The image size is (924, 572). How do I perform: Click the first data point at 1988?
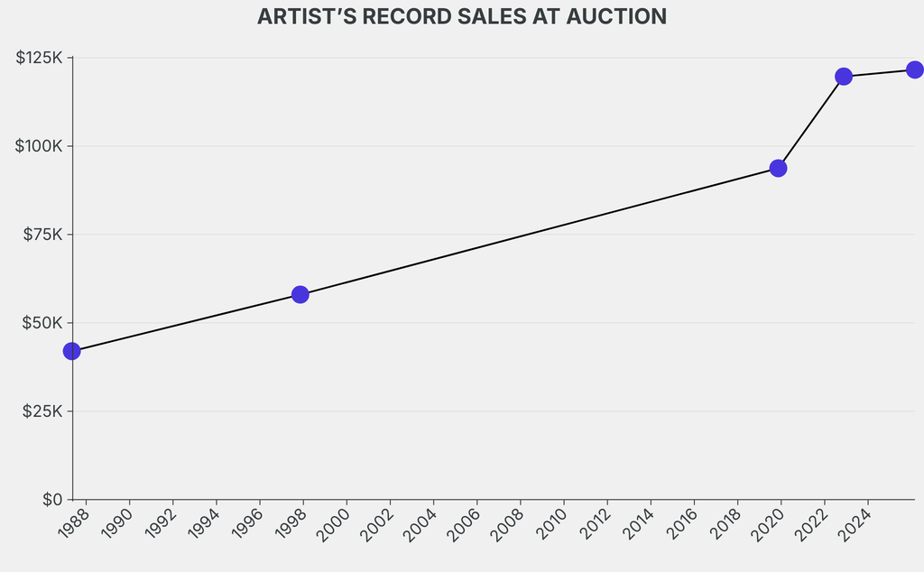click(x=72, y=351)
